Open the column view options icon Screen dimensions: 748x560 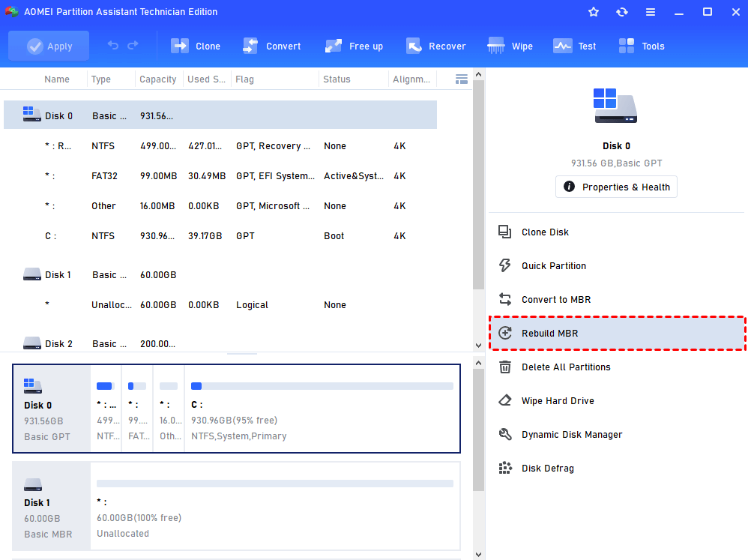tap(461, 79)
